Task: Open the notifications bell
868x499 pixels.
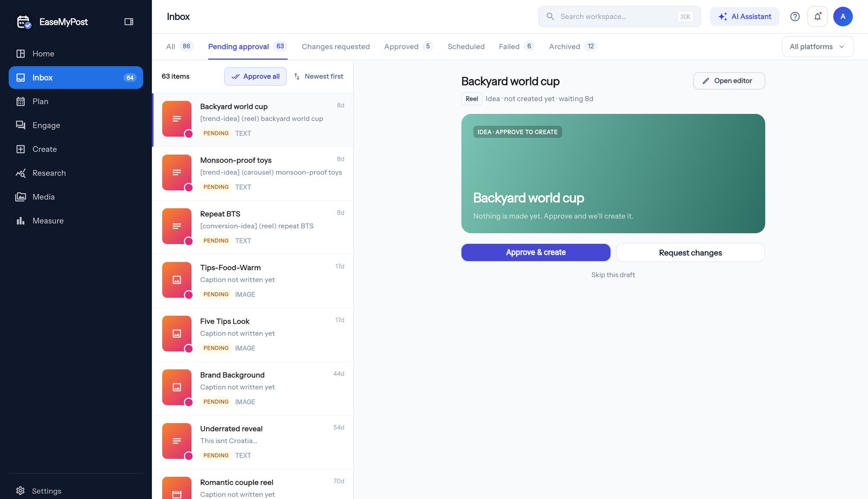Action: pyautogui.click(x=818, y=17)
